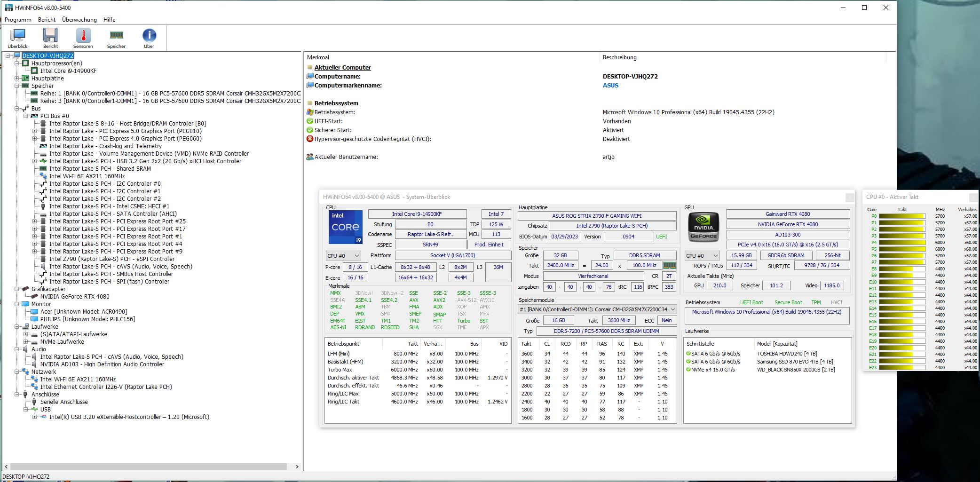Open the memory module DIMM dropdown

(x=597, y=309)
